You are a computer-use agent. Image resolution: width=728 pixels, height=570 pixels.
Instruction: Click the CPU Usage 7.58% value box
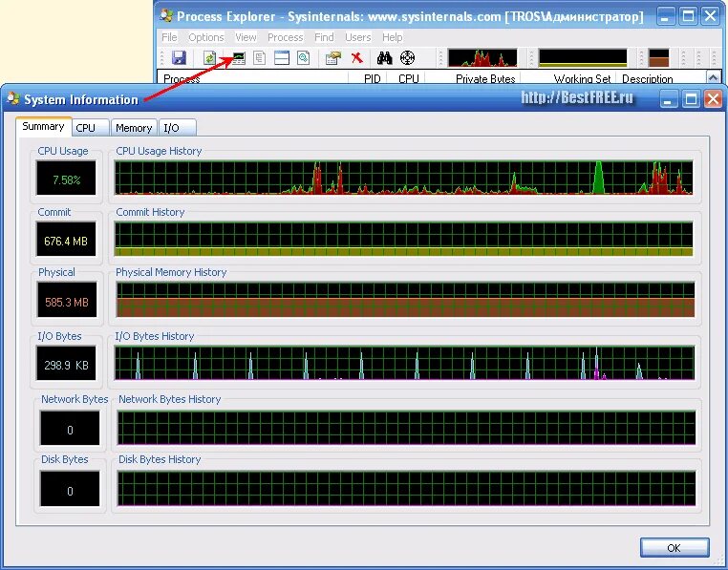tap(66, 179)
